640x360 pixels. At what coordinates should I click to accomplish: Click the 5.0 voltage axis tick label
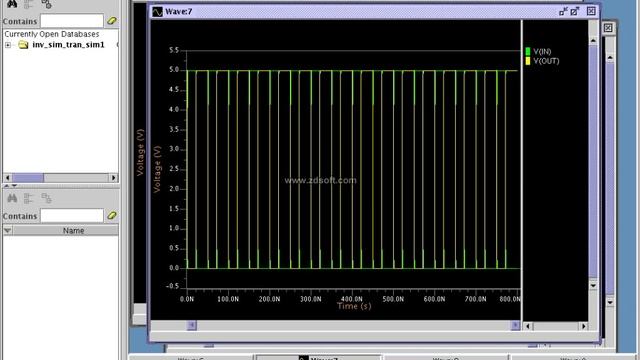pos(174,70)
